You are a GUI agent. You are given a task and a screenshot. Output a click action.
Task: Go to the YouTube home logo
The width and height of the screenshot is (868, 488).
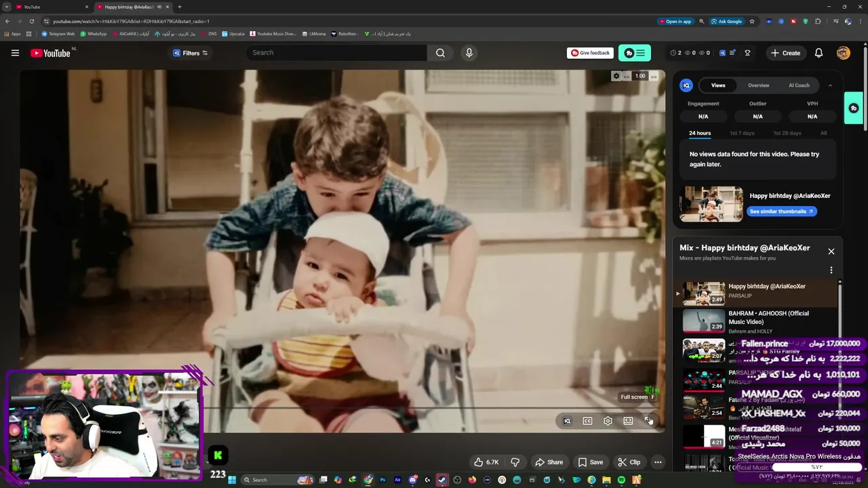[x=50, y=53]
